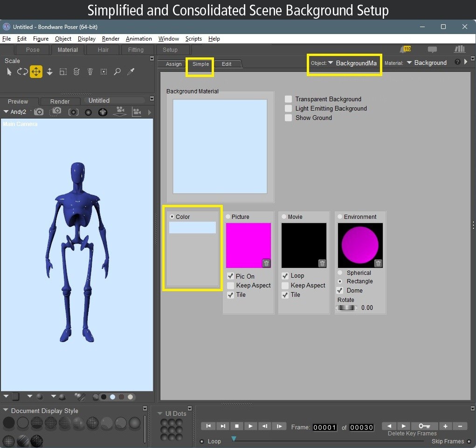Viewport: 476px width, 448px height.
Task: Select the Rotate tool in the toolbar
Action: pyautogui.click(x=22, y=71)
